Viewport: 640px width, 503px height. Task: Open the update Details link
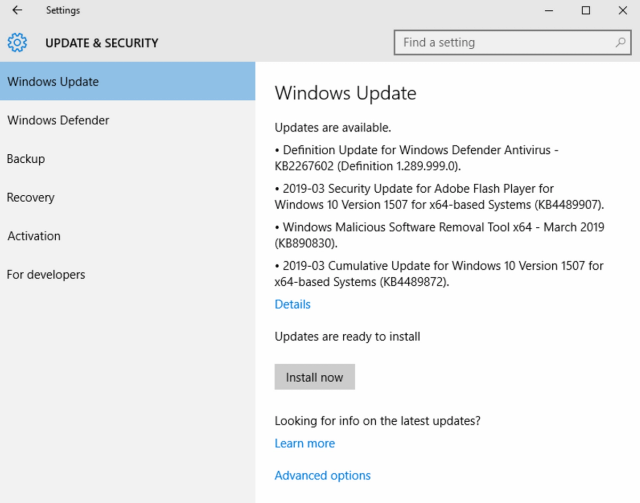293,304
